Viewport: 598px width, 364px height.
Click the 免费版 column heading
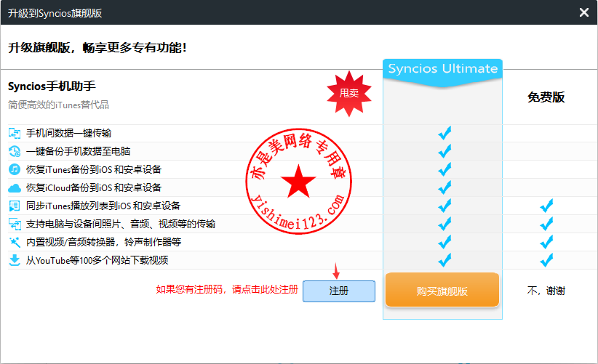coord(546,97)
